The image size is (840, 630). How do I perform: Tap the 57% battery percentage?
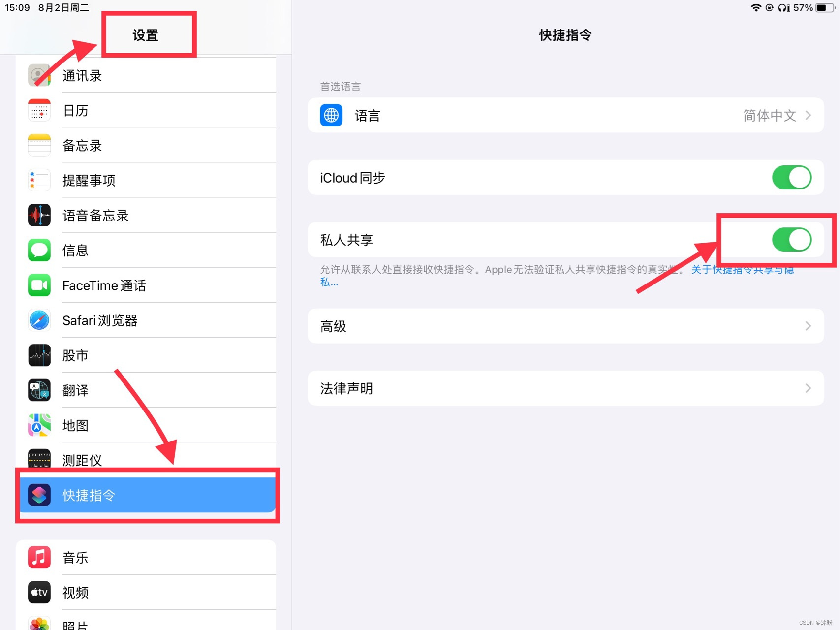(803, 8)
